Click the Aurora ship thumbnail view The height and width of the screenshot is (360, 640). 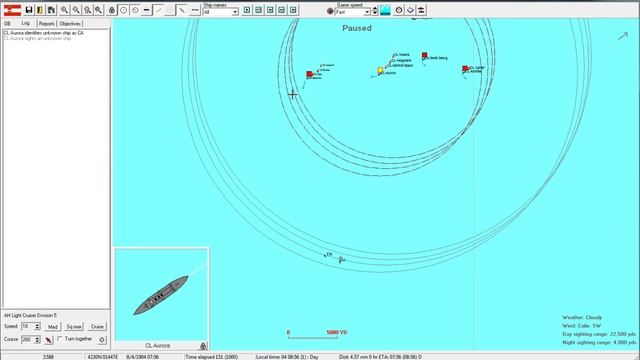coord(161,294)
